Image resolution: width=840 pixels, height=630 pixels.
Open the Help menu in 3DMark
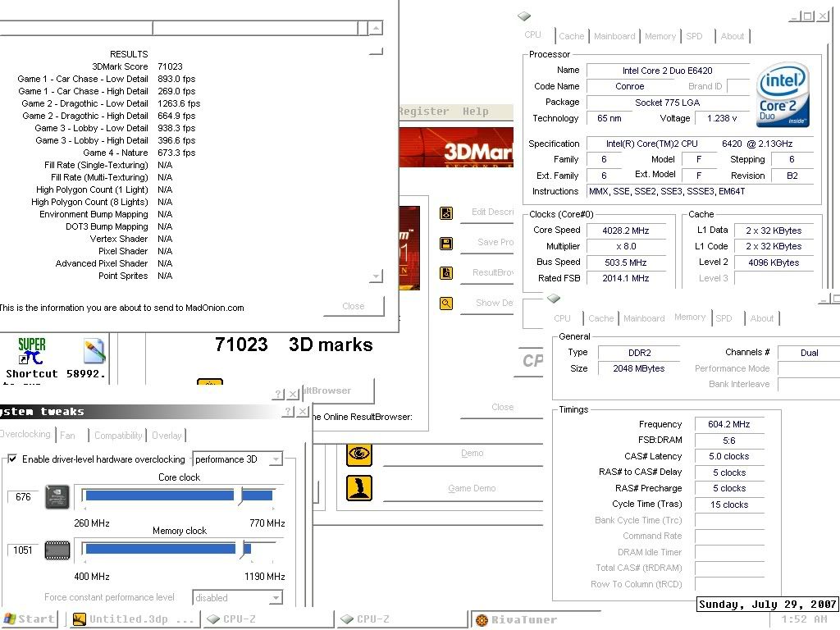coord(476,111)
